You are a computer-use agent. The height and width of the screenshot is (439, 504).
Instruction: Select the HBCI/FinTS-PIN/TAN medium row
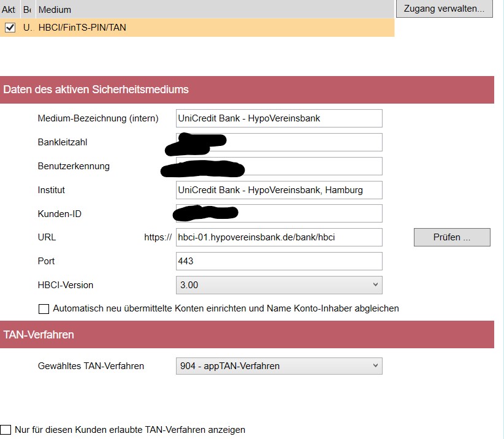(x=197, y=28)
